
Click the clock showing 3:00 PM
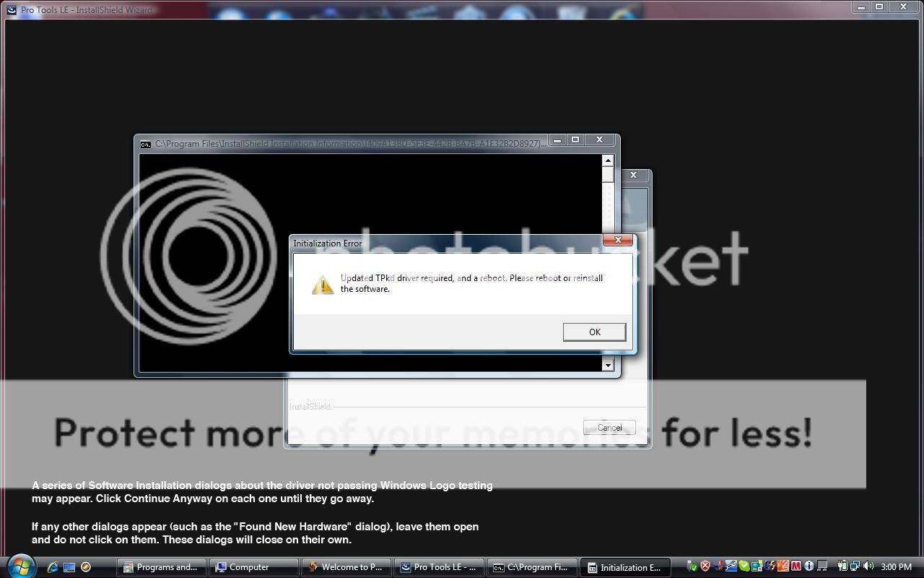[896, 567]
